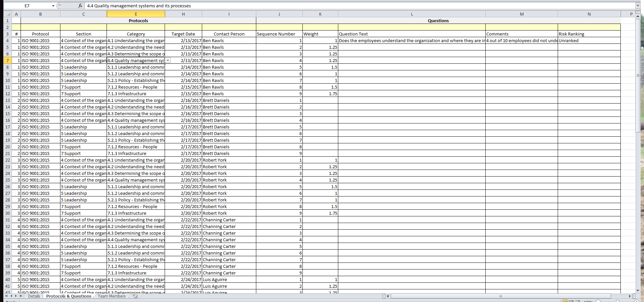Expand the formula bar with the chevron

tap(638, 6)
